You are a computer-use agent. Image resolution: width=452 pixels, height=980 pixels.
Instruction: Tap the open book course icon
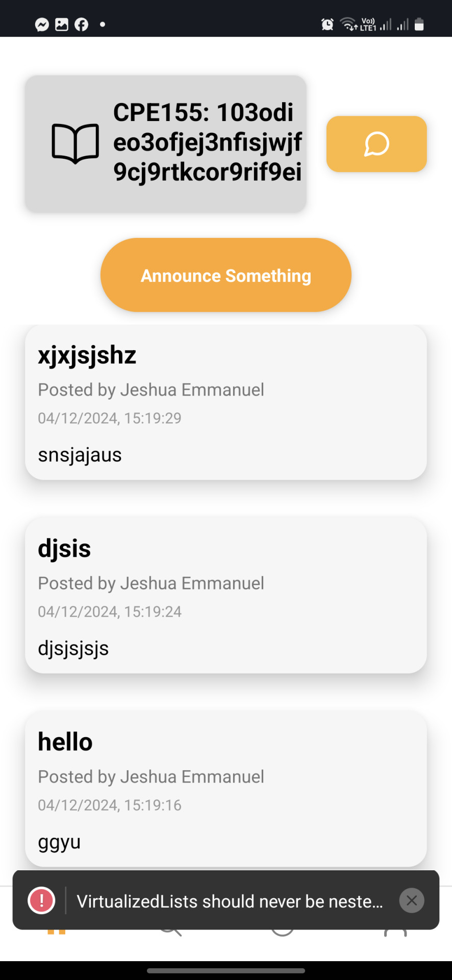[76, 144]
